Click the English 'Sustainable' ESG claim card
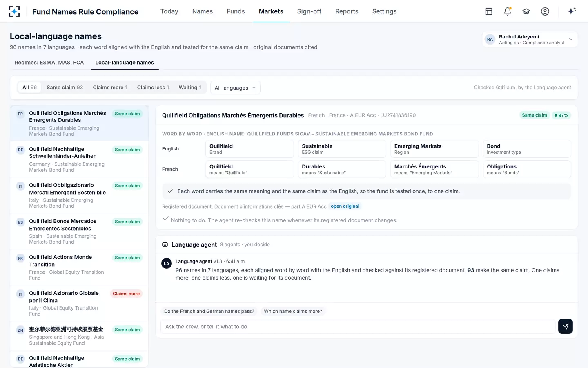Screen dimensions: 588x368 coord(342,149)
